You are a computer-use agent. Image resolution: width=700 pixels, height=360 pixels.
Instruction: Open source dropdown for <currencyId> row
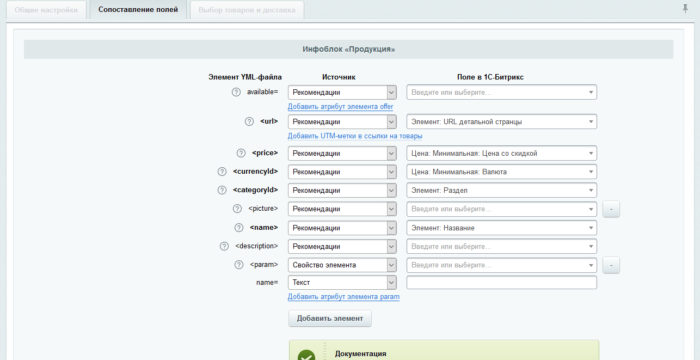point(342,172)
